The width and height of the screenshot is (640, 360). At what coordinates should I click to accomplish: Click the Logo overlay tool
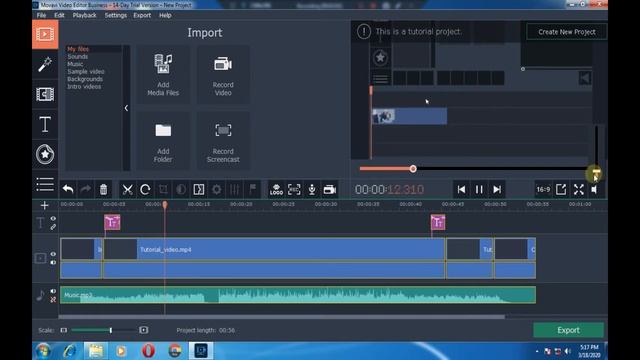click(276, 189)
